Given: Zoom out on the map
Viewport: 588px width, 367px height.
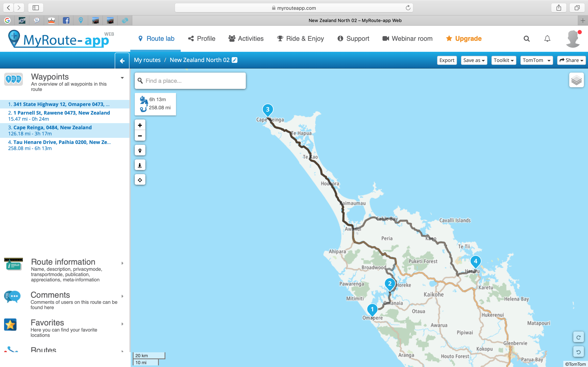Looking at the screenshot, I should pyautogui.click(x=140, y=136).
